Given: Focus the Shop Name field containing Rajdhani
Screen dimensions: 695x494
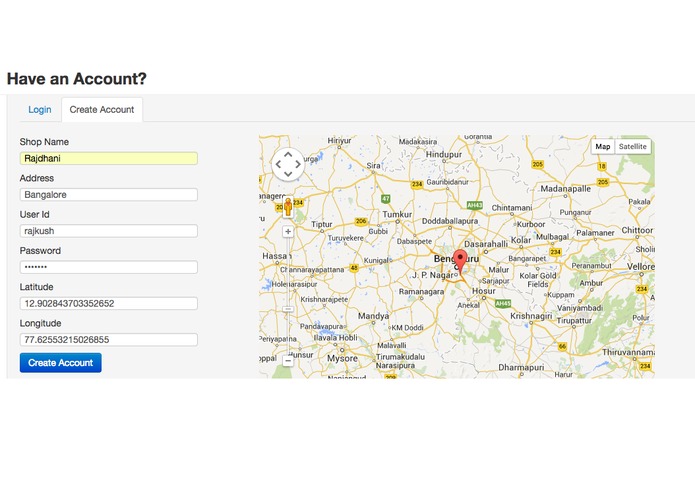Looking at the screenshot, I should point(109,159).
